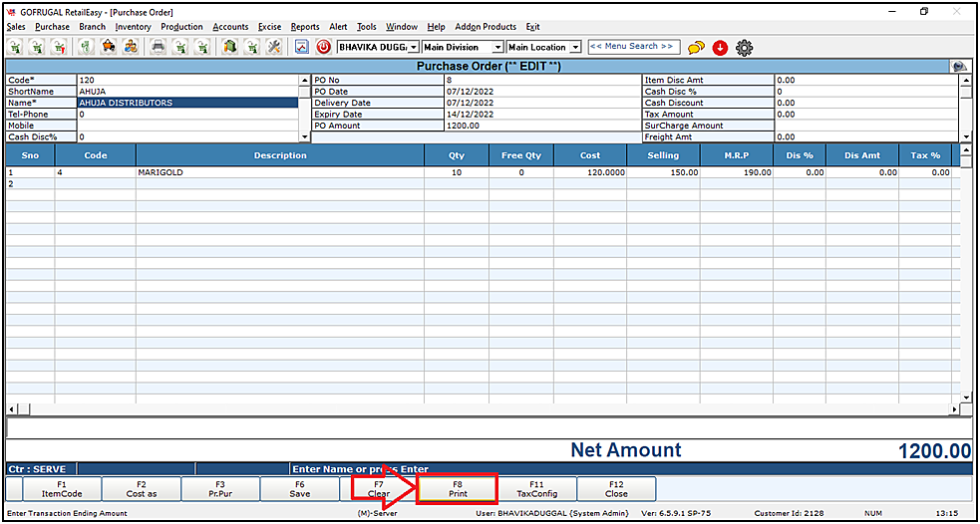Viewport: 980px width, 524px height.
Task: Click down arrow of supplier details scrollbar
Action: (304, 136)
